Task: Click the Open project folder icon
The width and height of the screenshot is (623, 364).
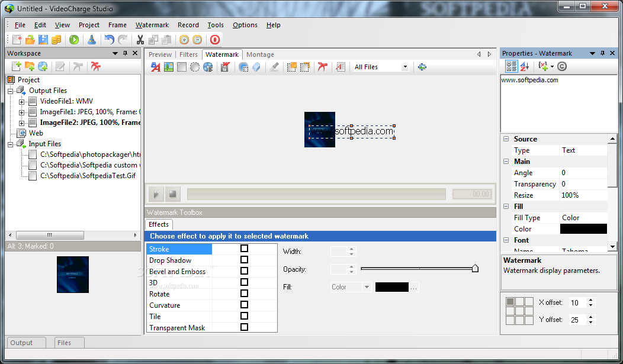Action: [x=30, y=40]
